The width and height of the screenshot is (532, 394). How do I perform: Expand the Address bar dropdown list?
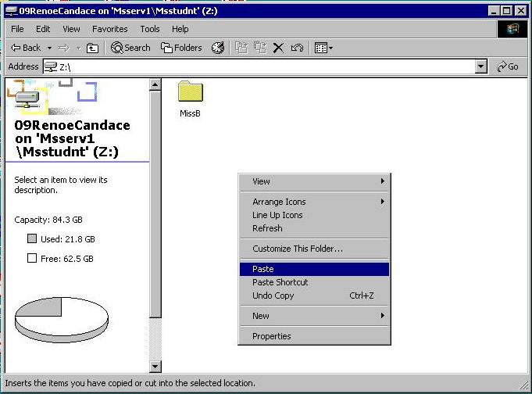(480, 66)
